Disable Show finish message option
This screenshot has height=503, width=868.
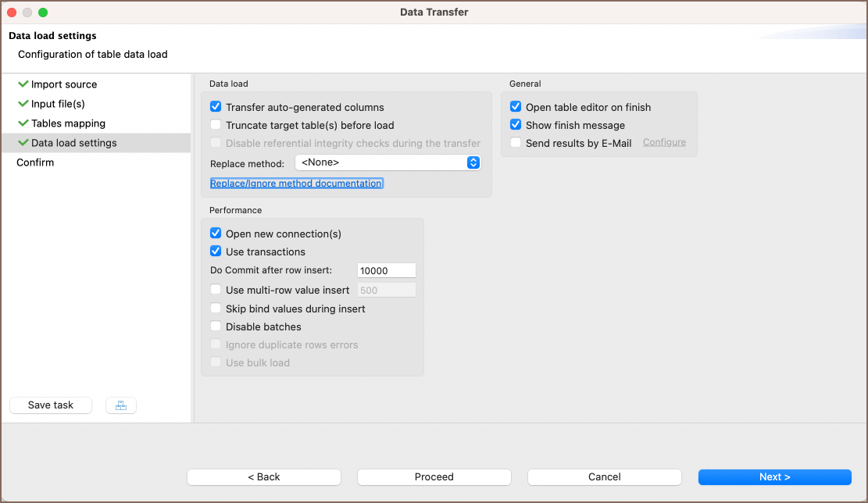[x=516, y=125]
